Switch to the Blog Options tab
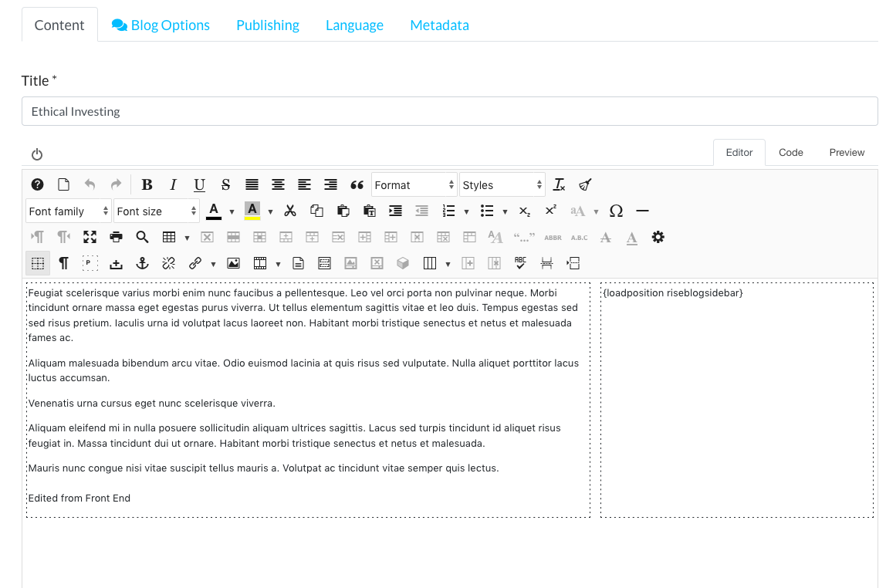Image resolution: width=886 pixels, height=588 pixels. (161, 25)
